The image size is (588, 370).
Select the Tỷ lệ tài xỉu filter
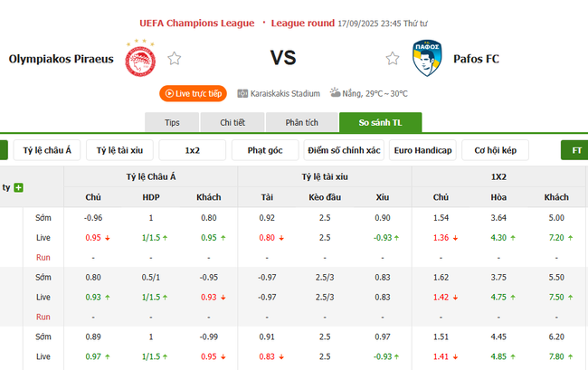[x=119, y=150]
